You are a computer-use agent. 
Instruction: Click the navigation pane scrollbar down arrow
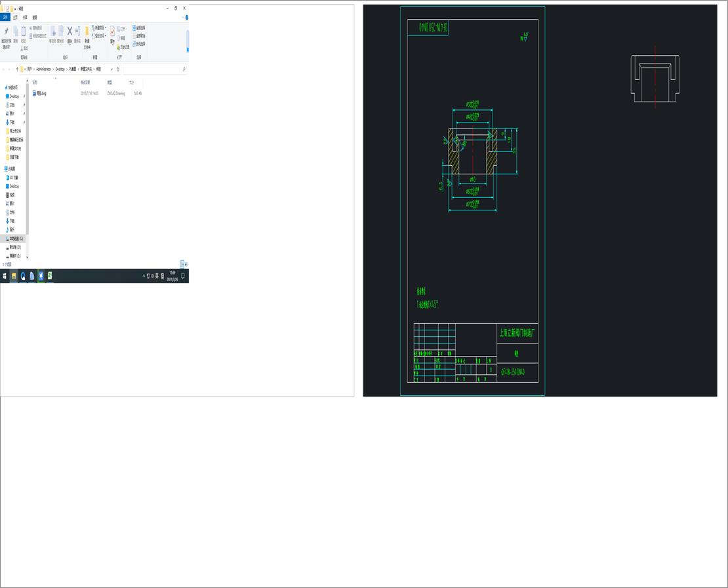pyautogui.click(x=28, y=257)
